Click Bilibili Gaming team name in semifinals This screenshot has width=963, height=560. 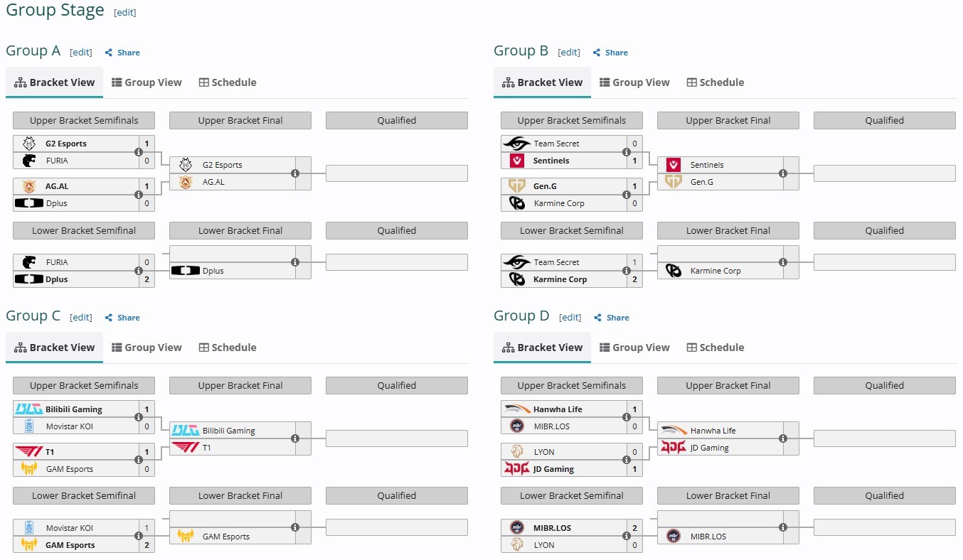coord(74,409)
